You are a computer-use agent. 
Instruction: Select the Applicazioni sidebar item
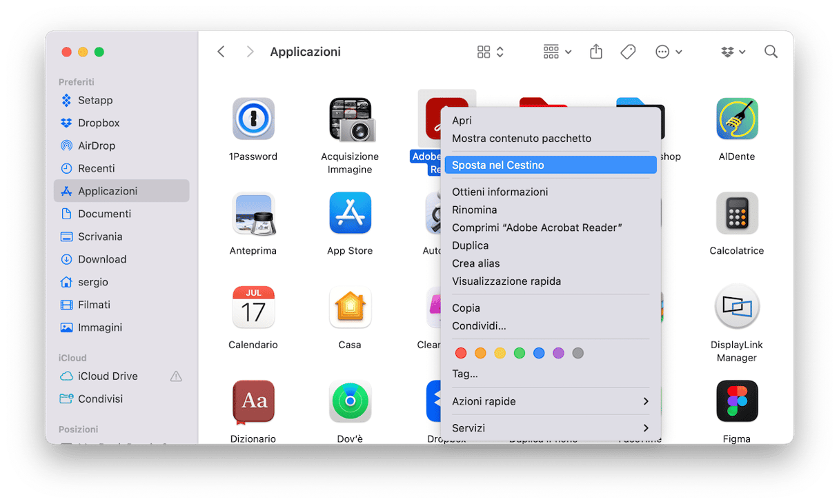[121, 191]
